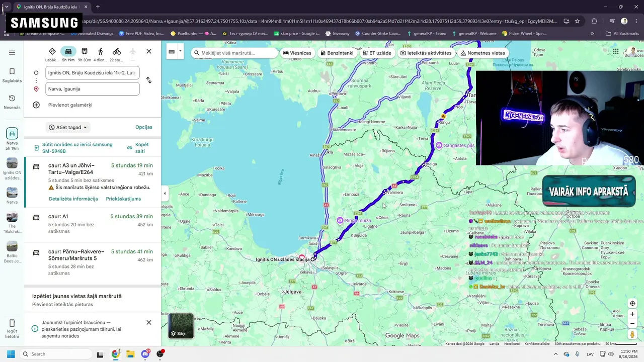The height and width of the screenshot is (362, 644).
Task: Edit destination Narva, Igaunija field
Action: [x=92, y=89]
